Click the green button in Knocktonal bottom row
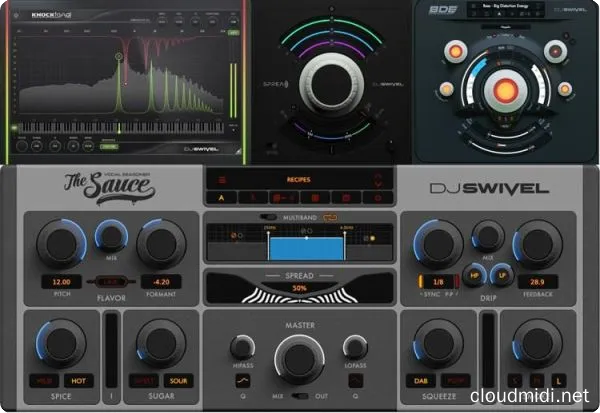Image resolution: width=600 pixels, height=413 pixels. tap(109, 147)
